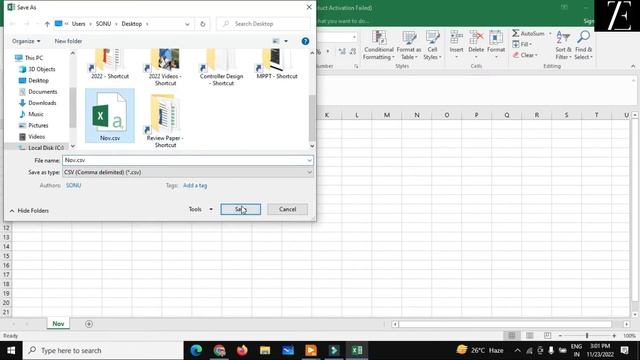
Task: Click the Help question mark icon
Action: point(305,41)
